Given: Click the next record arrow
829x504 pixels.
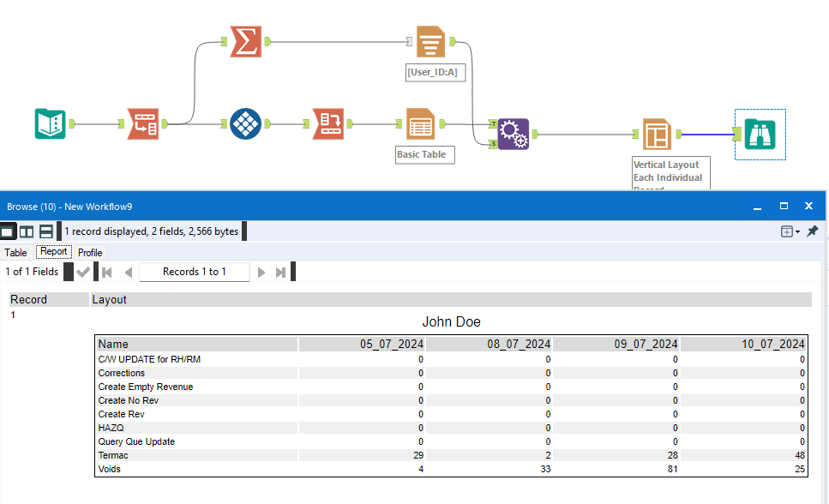Looking at the screenshot, I should tap(261, 271).
